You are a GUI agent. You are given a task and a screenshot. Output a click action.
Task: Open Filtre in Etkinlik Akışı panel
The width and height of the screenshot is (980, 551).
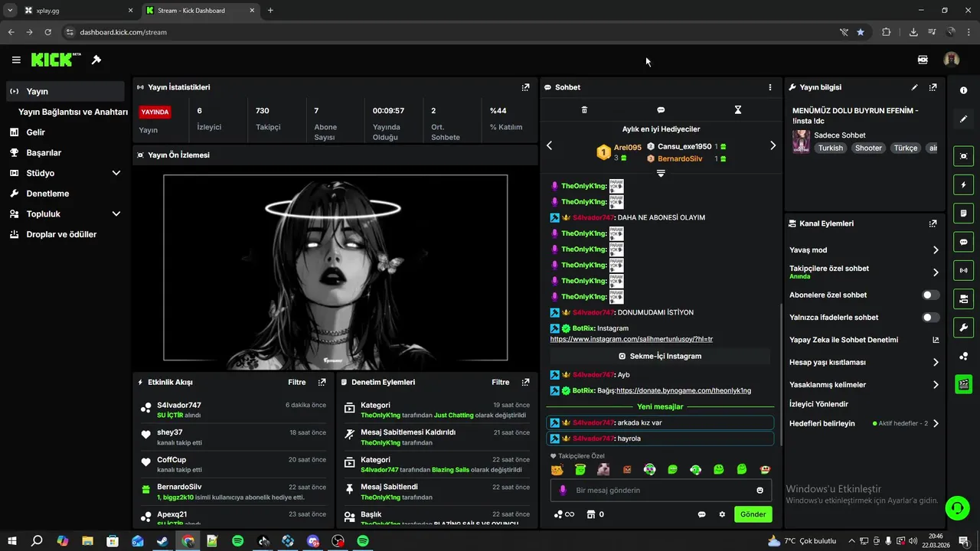tap(296, 382)
